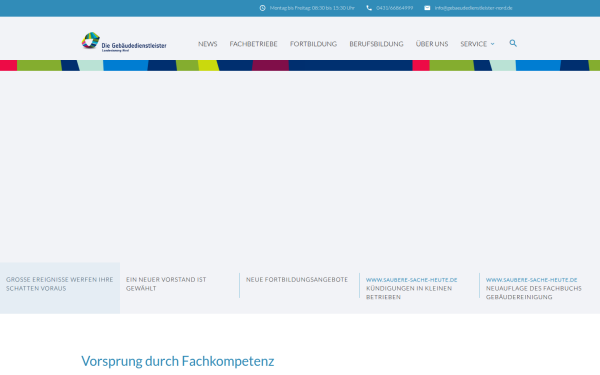Viewport: 600px width, 375px height.
Task: Select the 'Ein neuer Vorstand ist gewählt' slide tab
Action: pyautogui.click(x=180, y=288)
